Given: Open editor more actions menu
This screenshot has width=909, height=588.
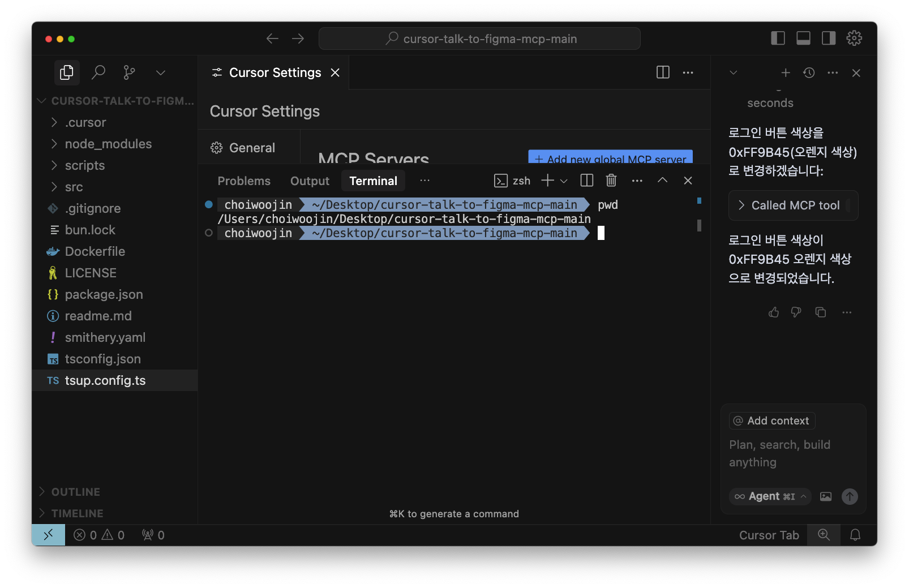Looking at the screenshot, I should click(688, 72).
